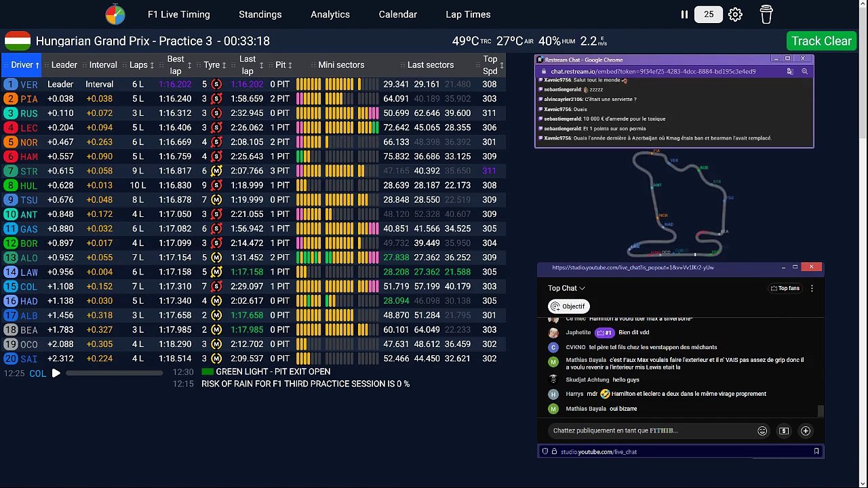Screen dimensions: 868x488
Task: Click the Super Chat dollar icon
Action: tap(784, 430)
